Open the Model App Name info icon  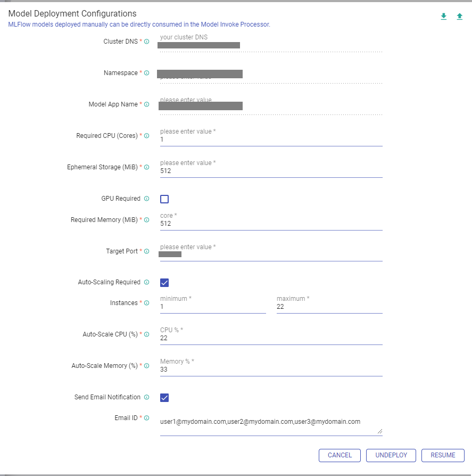pos(146,104)
